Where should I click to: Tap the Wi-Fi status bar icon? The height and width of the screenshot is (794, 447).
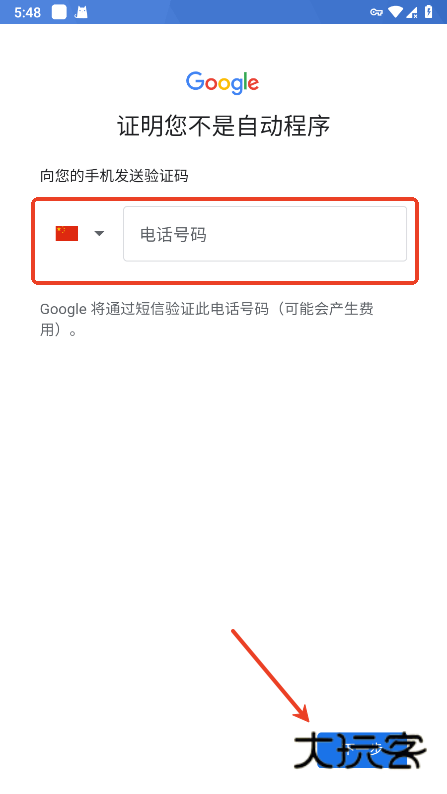pos(395,12)
